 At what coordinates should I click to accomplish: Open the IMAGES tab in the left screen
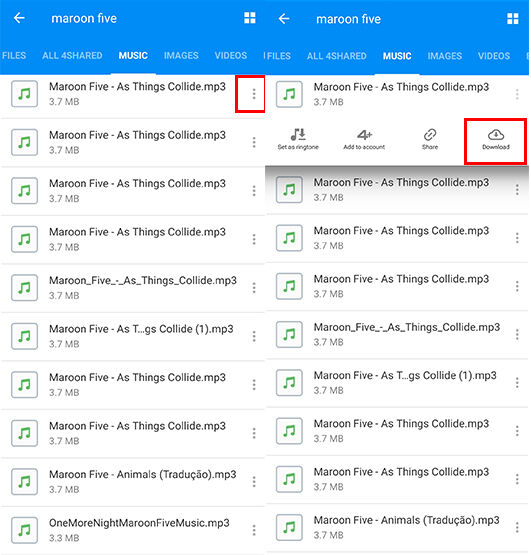point(181,56)
